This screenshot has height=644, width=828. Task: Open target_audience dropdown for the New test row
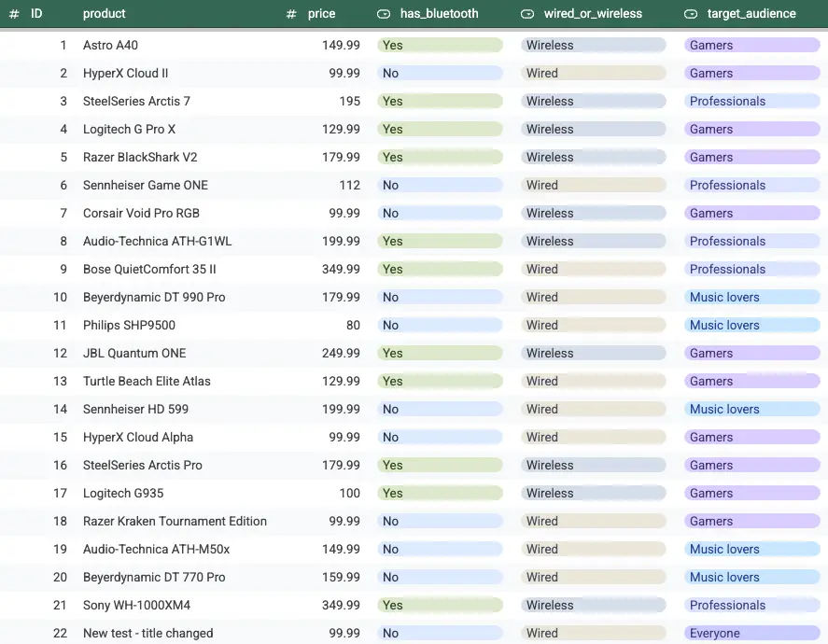click(x=752, y=633)
